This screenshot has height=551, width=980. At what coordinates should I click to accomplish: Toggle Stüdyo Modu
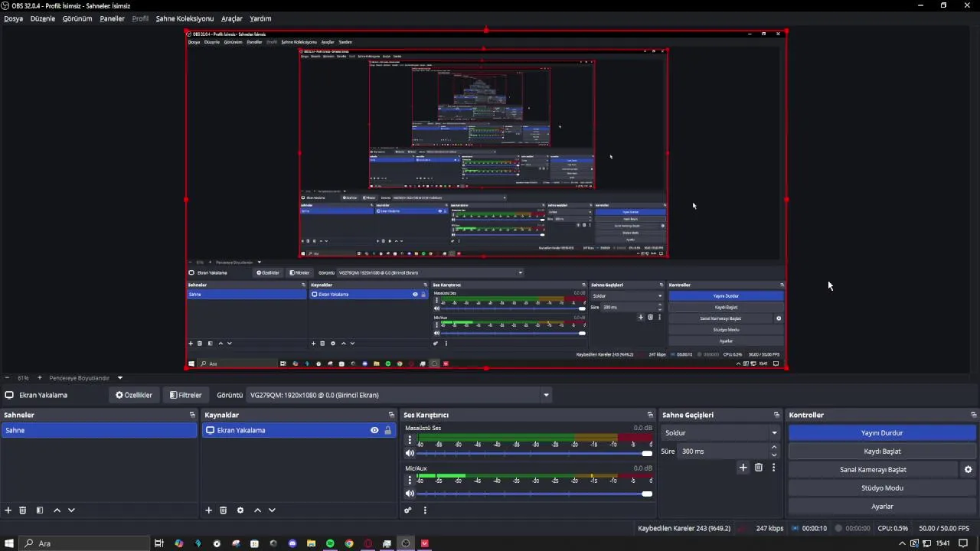pyautogui.click(x=882, y=488)
